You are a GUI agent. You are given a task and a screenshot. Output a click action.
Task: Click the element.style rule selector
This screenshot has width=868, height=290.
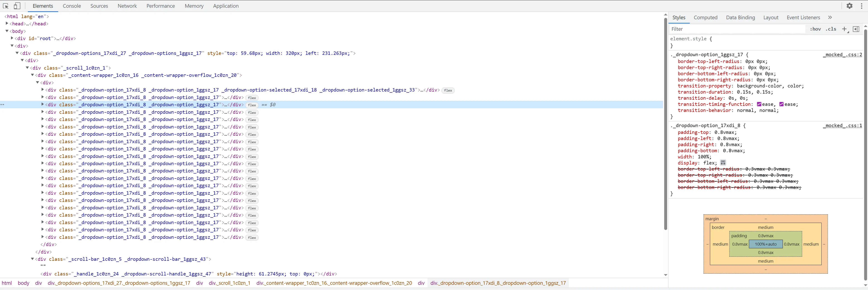pyautogui.click(x=688, y=39)
